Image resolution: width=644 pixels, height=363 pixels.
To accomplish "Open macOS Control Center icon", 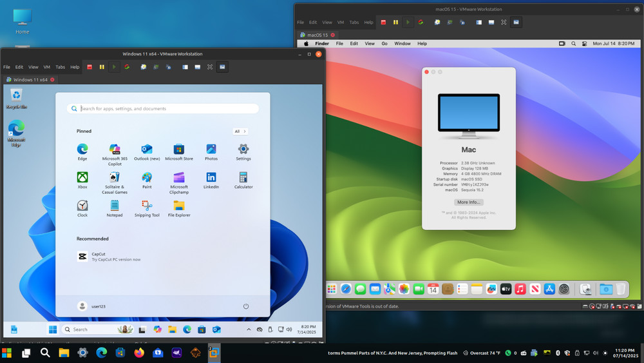I will 585,44.
